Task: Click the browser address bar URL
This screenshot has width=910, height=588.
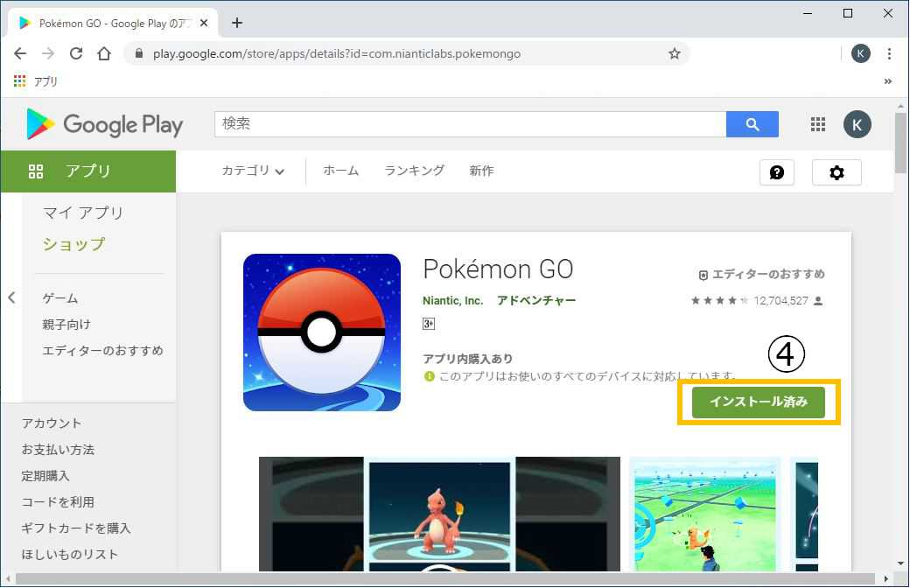Action: point(337,54)
